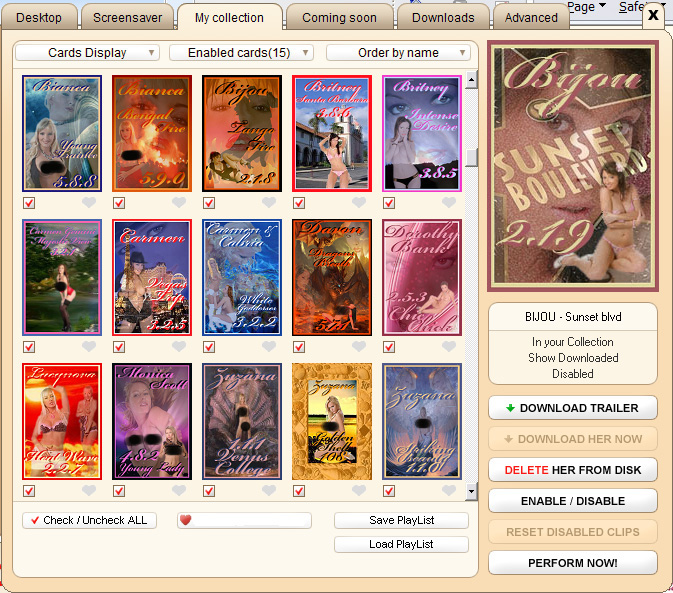Click the heart under Carmen 3.2.5 card
The width and height of the screenshot is (673, 593).
179,347
